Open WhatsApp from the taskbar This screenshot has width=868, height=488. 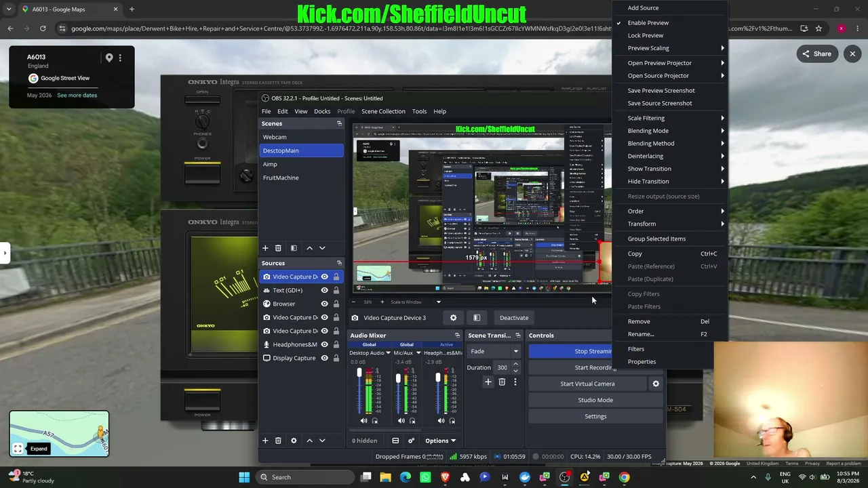(x=425, y=477)
